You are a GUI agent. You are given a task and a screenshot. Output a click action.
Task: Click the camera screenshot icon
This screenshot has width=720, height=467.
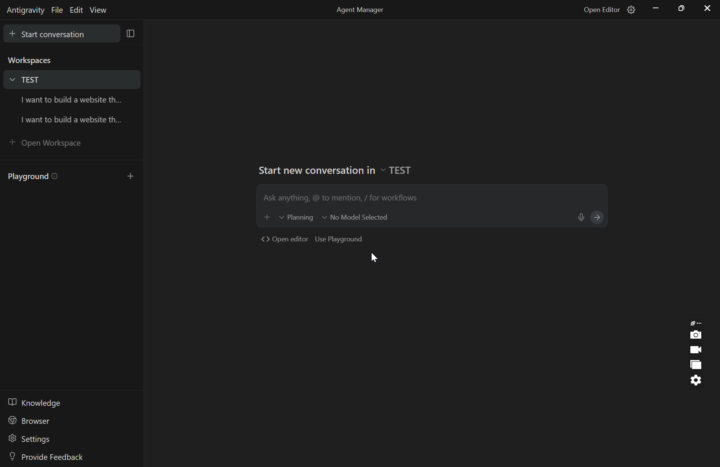click(x=696, y=335)
